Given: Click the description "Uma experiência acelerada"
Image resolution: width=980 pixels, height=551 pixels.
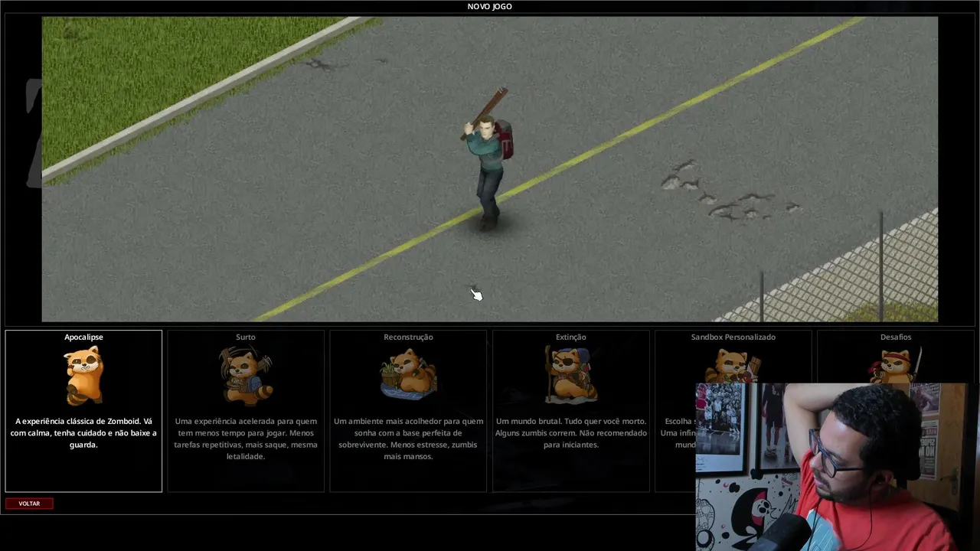Looking at the screenshot, I should [x=246, y=439].
